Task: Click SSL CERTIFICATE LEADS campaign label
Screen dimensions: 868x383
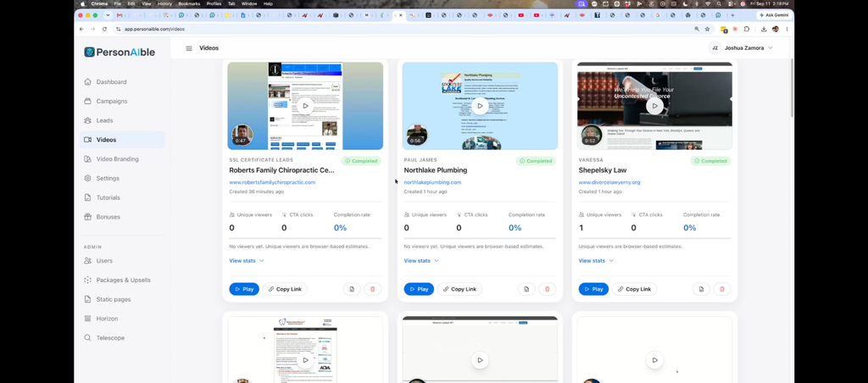Action: coord(263,160)
